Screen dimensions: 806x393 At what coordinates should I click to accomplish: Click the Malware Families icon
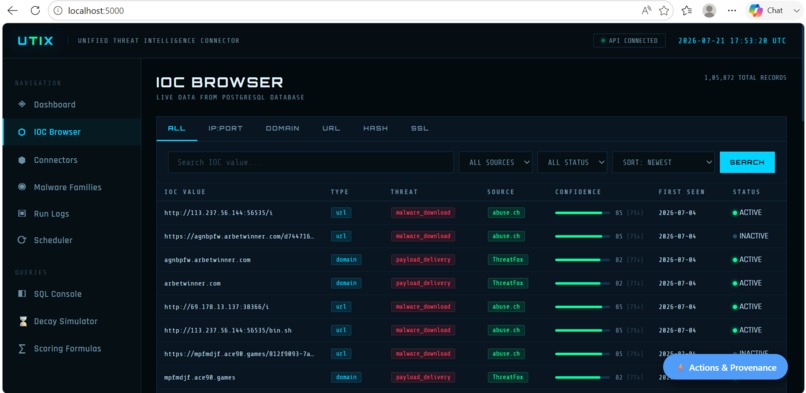coord(22,187)
